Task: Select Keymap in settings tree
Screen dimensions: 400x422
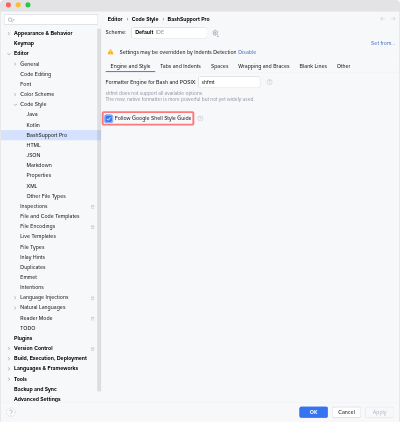Action: click(24, 43)
